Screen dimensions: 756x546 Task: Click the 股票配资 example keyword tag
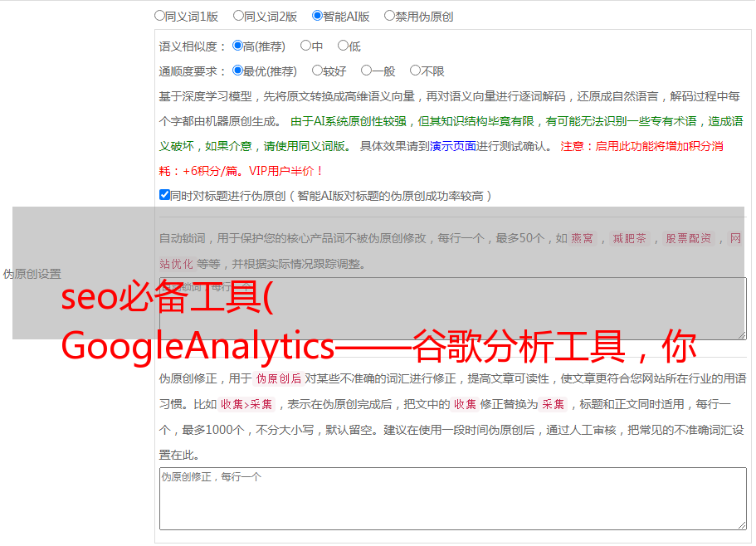tap(688, 238)
